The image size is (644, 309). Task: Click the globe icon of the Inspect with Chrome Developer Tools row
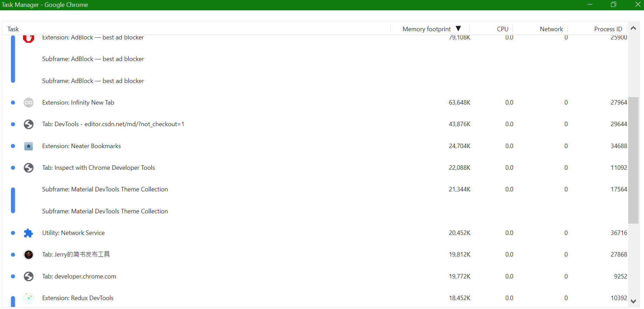coord(29,168)
